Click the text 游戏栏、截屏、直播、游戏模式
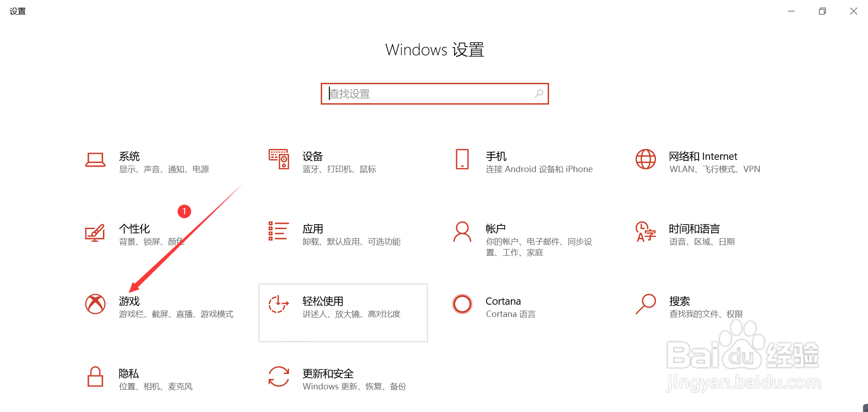This screenshot has height=412, width=868. pyautogui.click(x=176, y=314)
